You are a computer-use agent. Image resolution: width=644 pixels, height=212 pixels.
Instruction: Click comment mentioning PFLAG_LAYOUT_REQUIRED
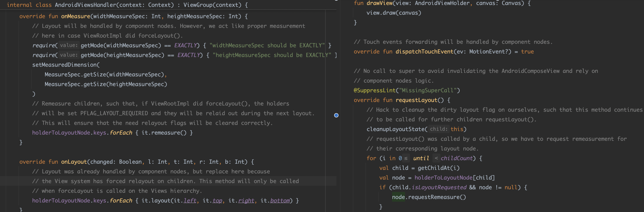click(x=173, y=113)
